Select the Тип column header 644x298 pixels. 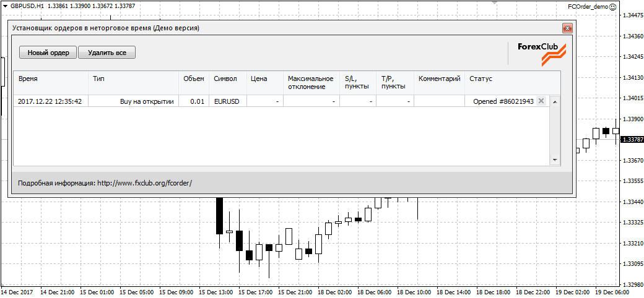point(134,83)
